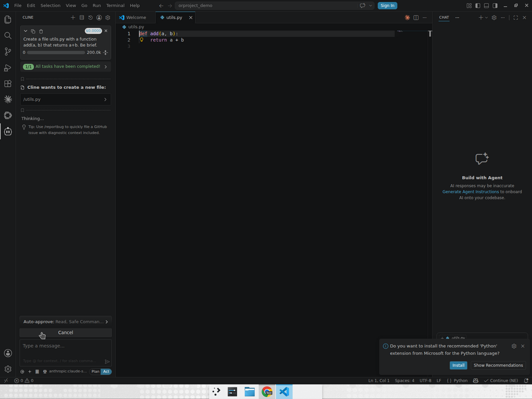Open the file manager from taskbar
The width and height of the screenshot is (532, 399).
[250, 392]
